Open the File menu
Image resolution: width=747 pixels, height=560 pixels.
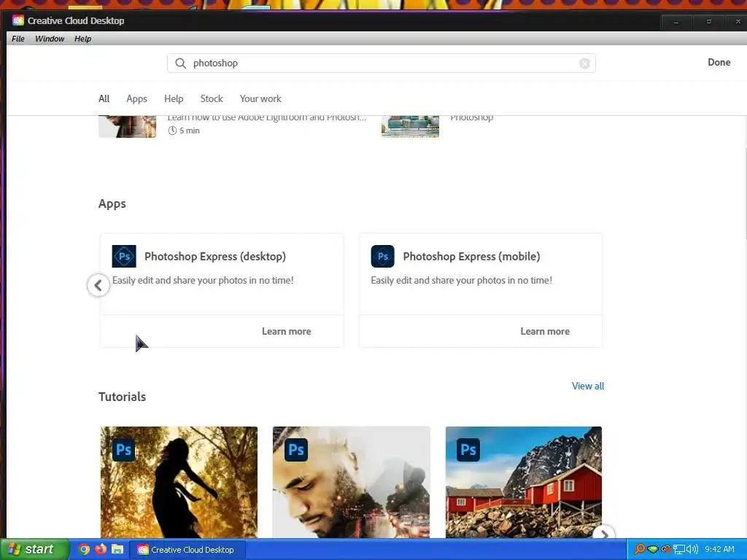[x=18, y=39]
